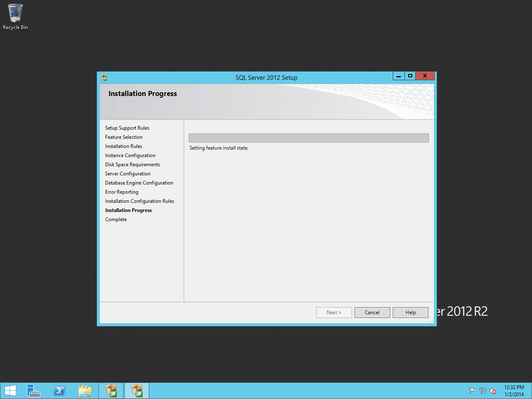The width and height of the screenshot is (532, 399).
Task: Maximize the SQL Server Setup window
Action: tap(410, 76)
